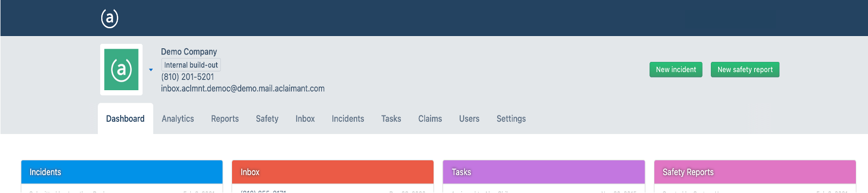This screenshot has width=868, height=193.
Task: Click the New safety report button
Action: point(745,70)
